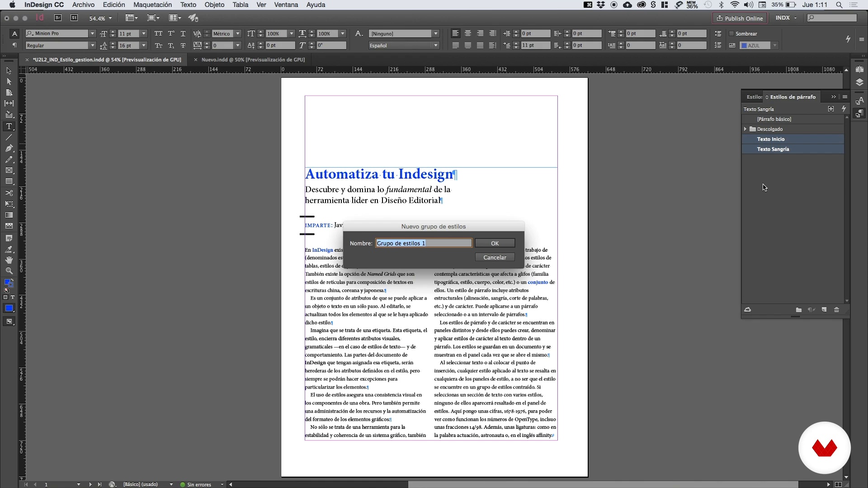
Task: Expand the Descolgado style group
Action: coord(745,129)
